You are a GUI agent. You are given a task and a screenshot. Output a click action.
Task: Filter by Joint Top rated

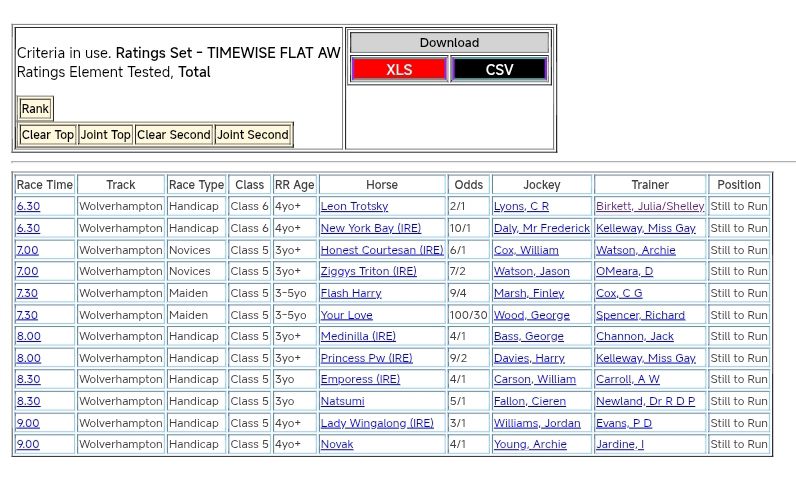(x=106, y=135)
